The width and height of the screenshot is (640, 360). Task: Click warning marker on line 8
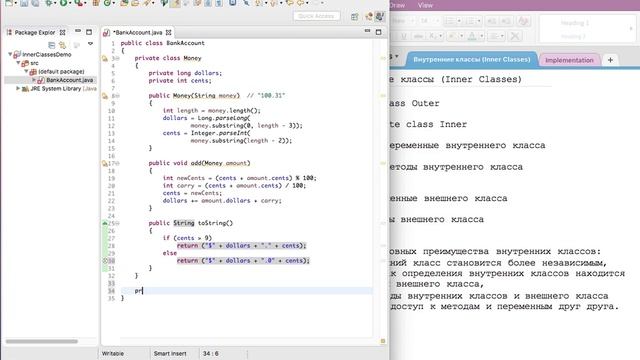(x=104, y=96)
